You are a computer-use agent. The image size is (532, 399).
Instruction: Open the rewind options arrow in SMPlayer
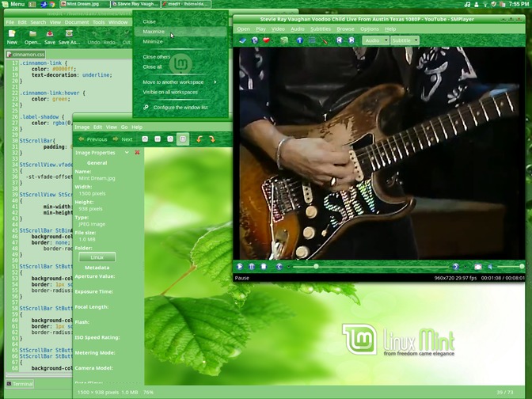click(x=288, y=267)
